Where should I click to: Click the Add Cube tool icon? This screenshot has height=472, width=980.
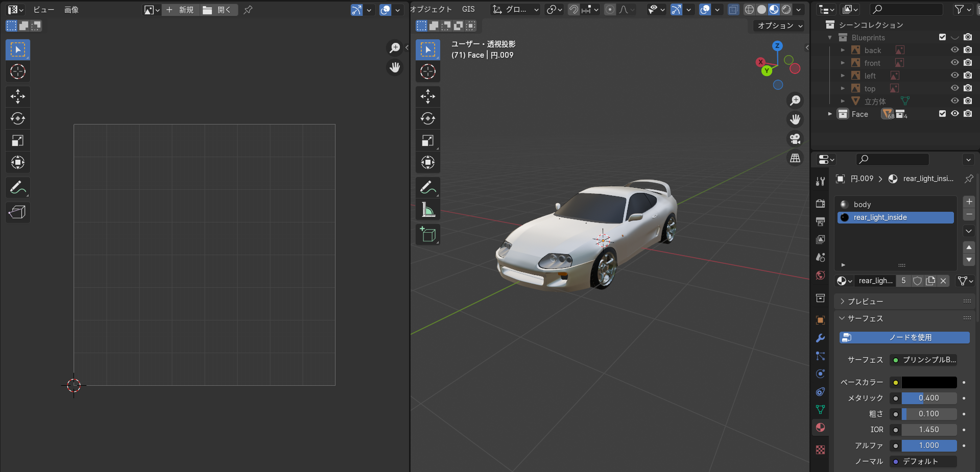click(428, 235)
